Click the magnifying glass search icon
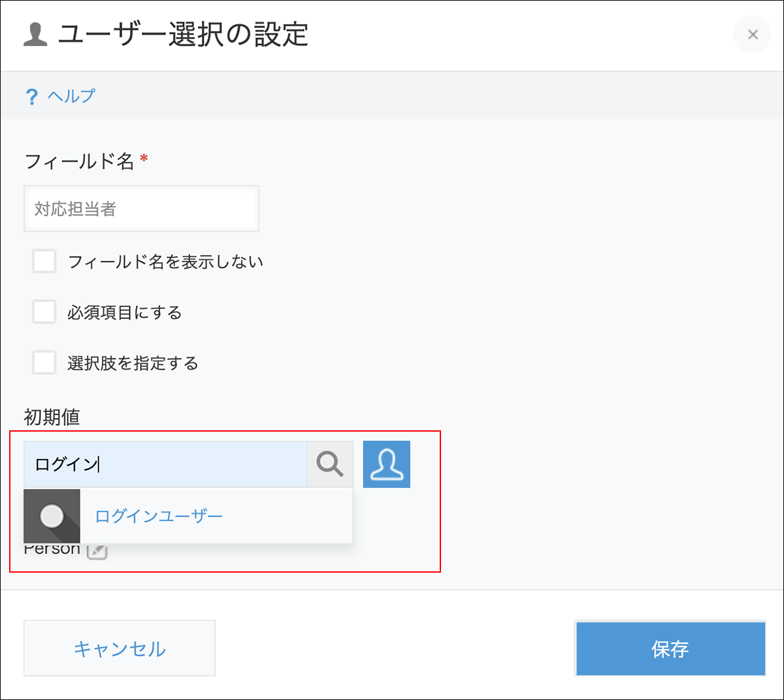This screenshot has width=784, height=700. coord(329,464)
